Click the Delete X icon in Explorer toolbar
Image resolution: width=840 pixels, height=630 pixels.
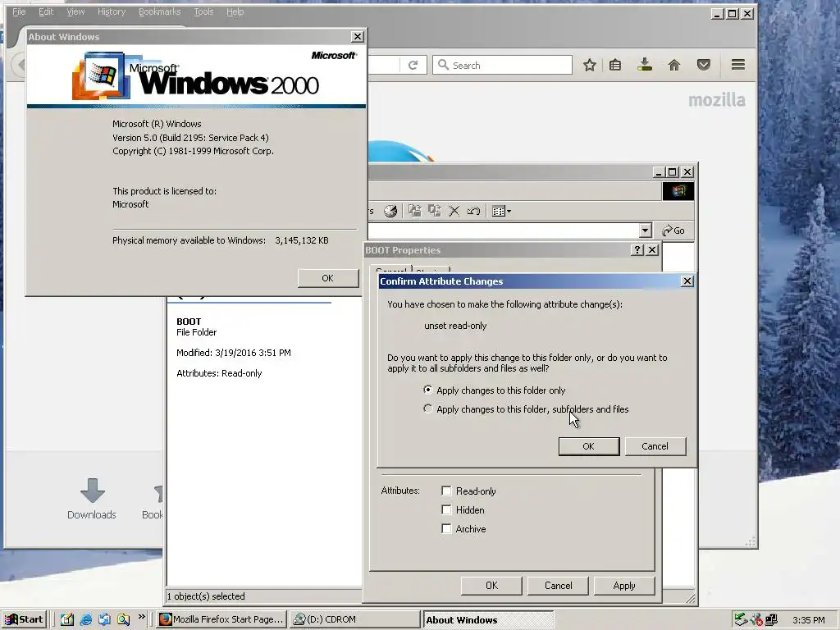pyautogui.click(x=454, y=211)
